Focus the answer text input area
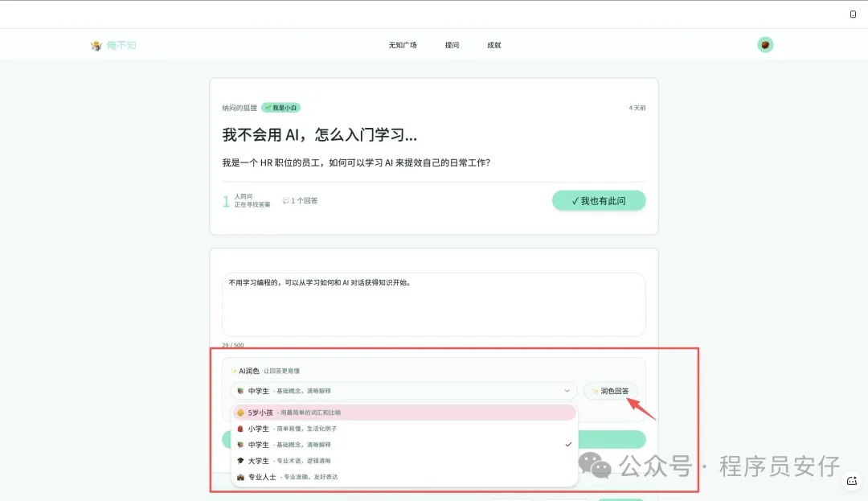Viewport: 868px width, 501px height. click(x=433, y=304)
